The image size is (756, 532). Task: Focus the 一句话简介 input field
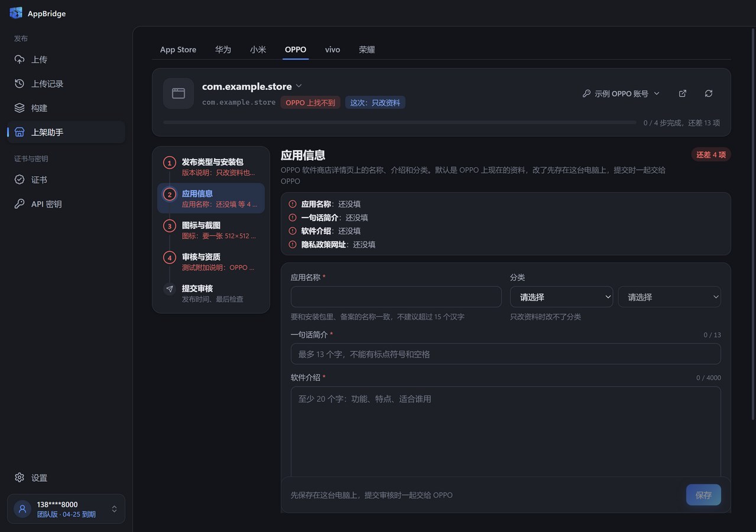506,354
